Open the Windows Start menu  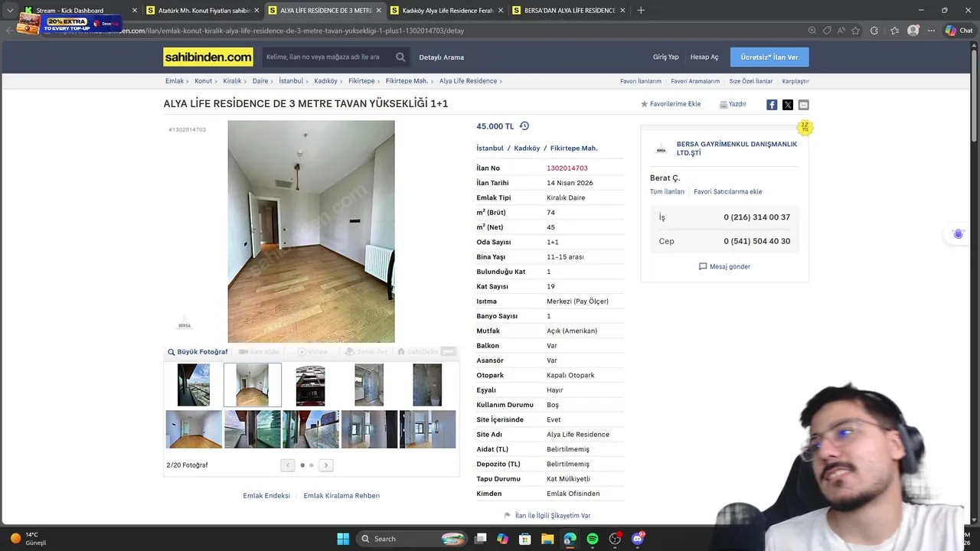343,539
